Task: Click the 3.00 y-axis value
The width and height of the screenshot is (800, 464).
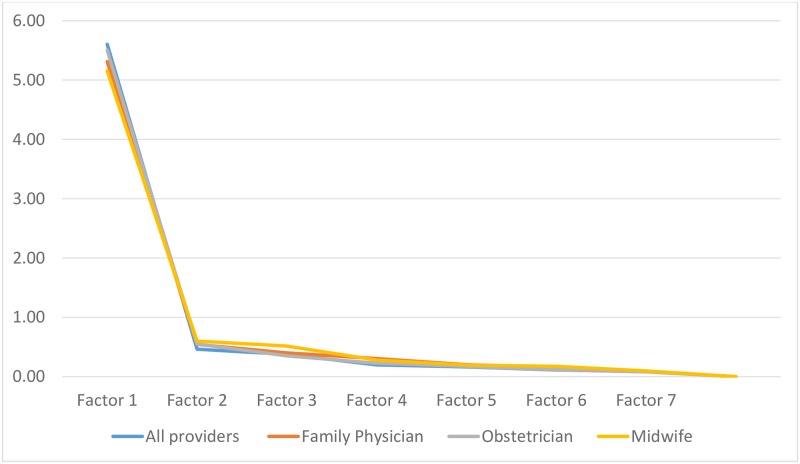Action: point(29,199)
